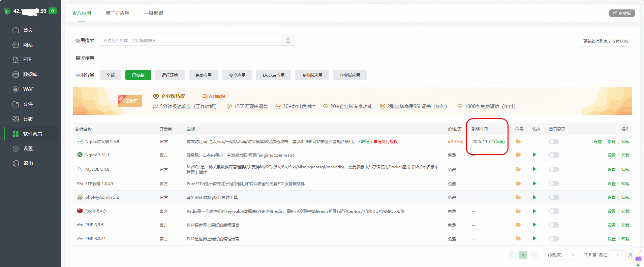This screenshot has width=644, height=267.
Task: Open the AI assistant icon
Action: [x=638, y=259]
